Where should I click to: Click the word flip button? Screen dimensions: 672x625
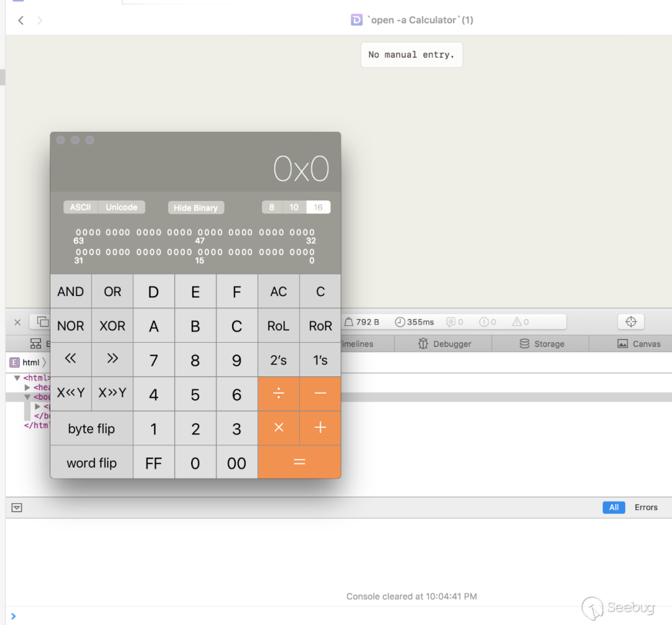tap(91, 463)
